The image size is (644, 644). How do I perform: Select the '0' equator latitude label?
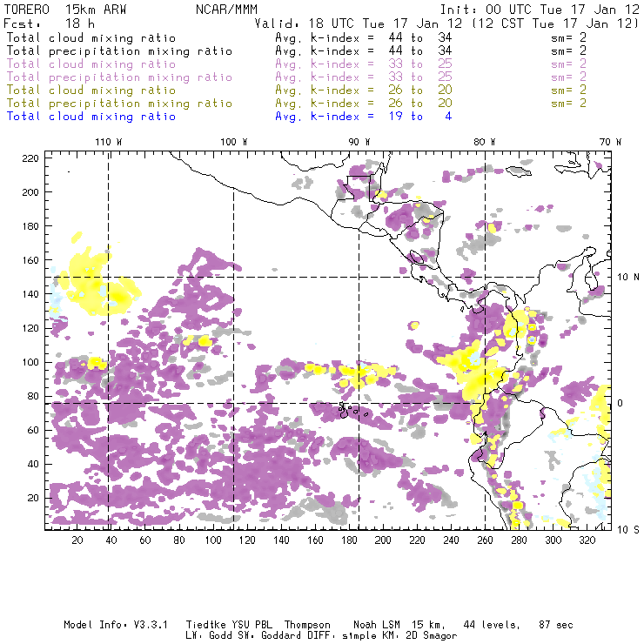tap(621, 403)
